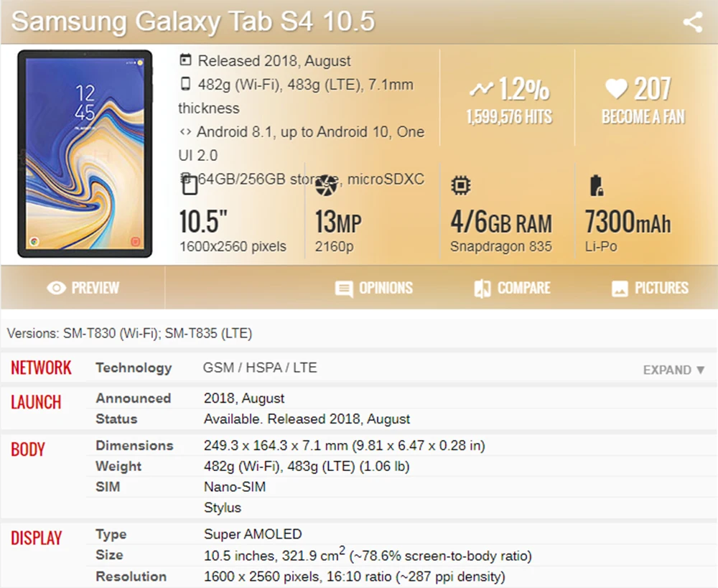The width and height of the screenshot is (718, 588).
Task: Click the NETWORK section heading
Action: [41, 368]
